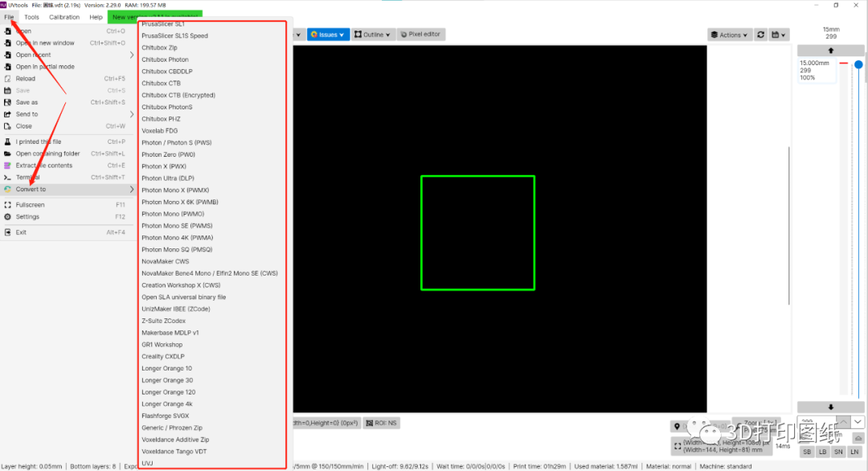Screen dimensions: 868x471
Task: Open the Outline dropdown
Action: pyautogui.click(x=373, y=35)
